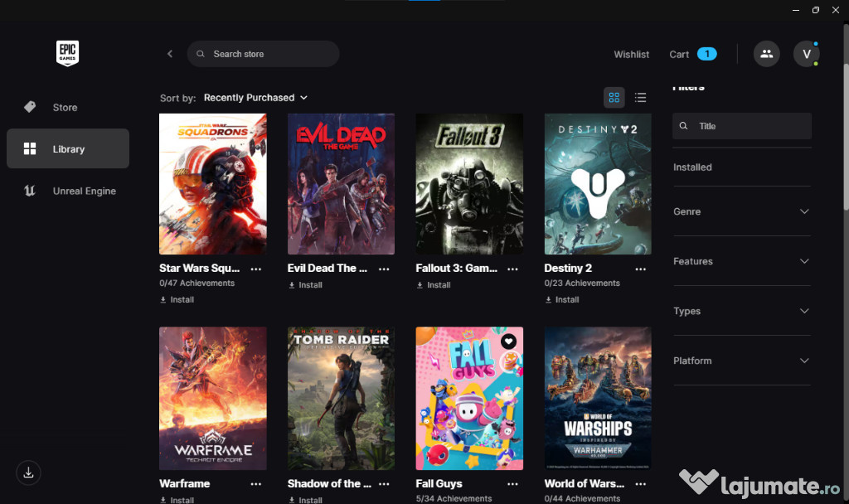Viewport: 849px width, 504px height.
Task: Expand the Genre filter
Action: (x=742, y=211)
